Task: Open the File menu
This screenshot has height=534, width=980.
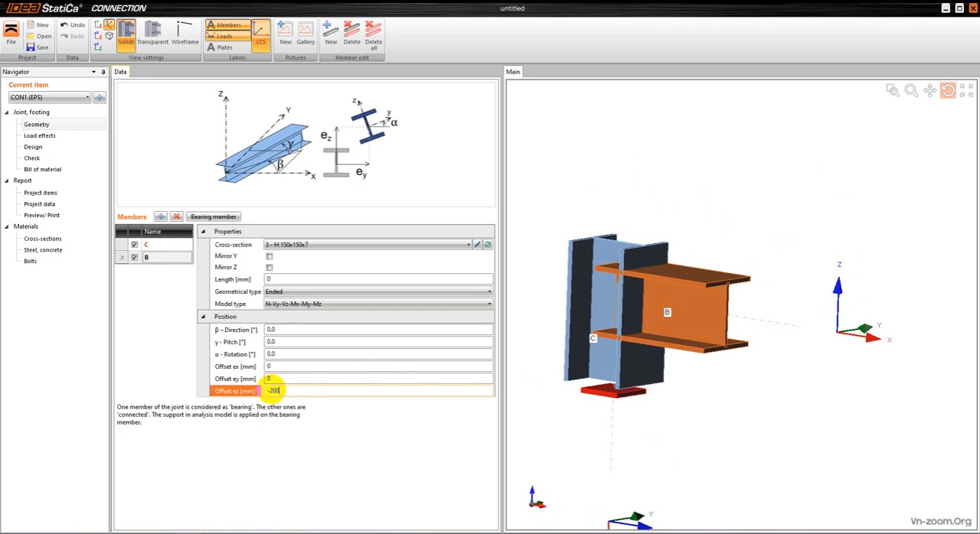Action: click(x=11, y=34)
